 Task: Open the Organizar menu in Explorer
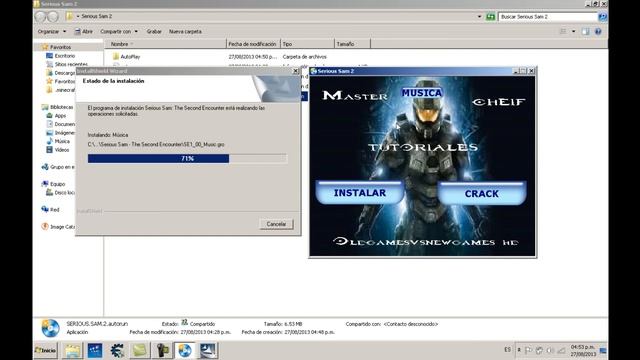coord(51,31)
